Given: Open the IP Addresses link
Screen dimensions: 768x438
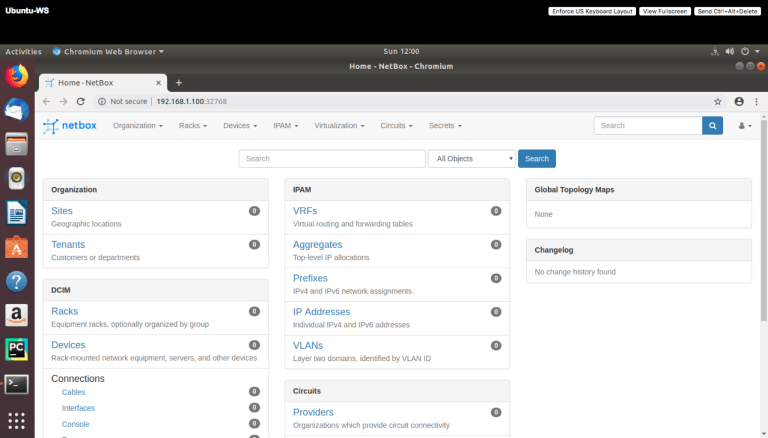Looking at the screenshot, I should click(x=321, y=312).
